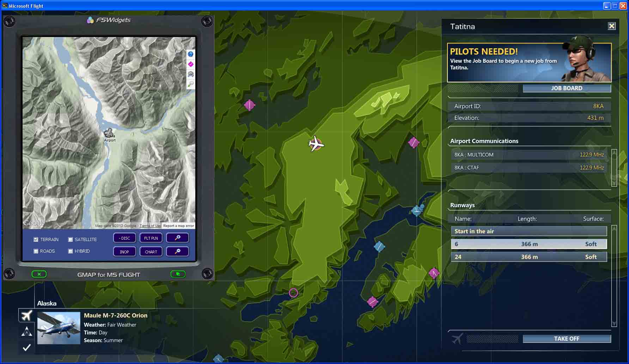Click the Airport ID value 8KA
Viewport: 629px width, 364px height.
598,106
